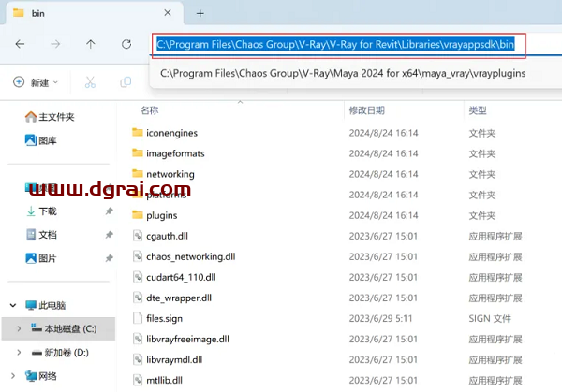Choose the Maya 2024 vrayplugins path suggestion
The image size is (562, 392).
click(343, 73)
